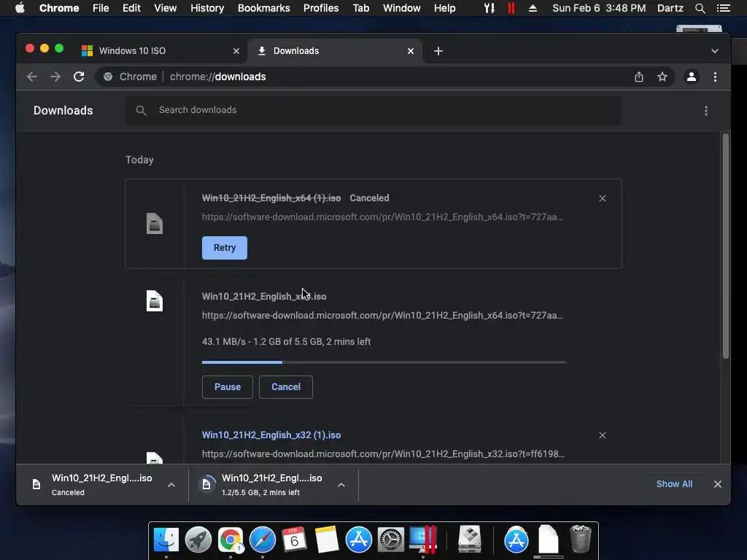Open Win10_21H2_English_x32 (1).iso file link
Screen dimensions: 747x560
[271, 435]
